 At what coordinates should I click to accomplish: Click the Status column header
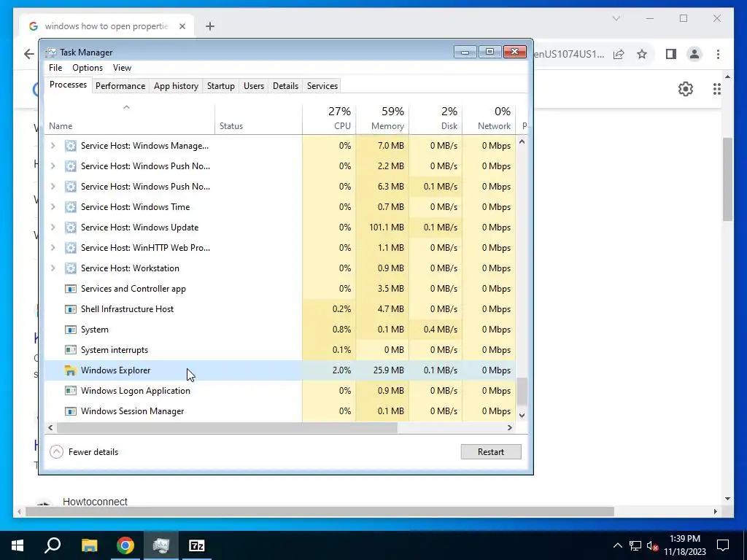259,119
